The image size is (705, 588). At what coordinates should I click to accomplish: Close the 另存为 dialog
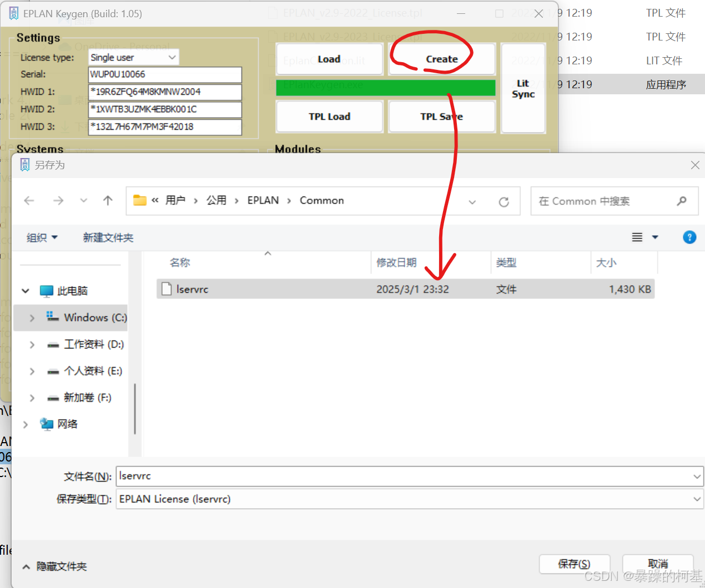695,165
